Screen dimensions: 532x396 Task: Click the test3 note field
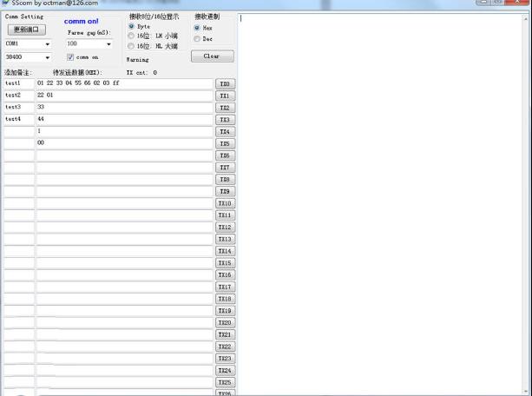click(18, 107)
